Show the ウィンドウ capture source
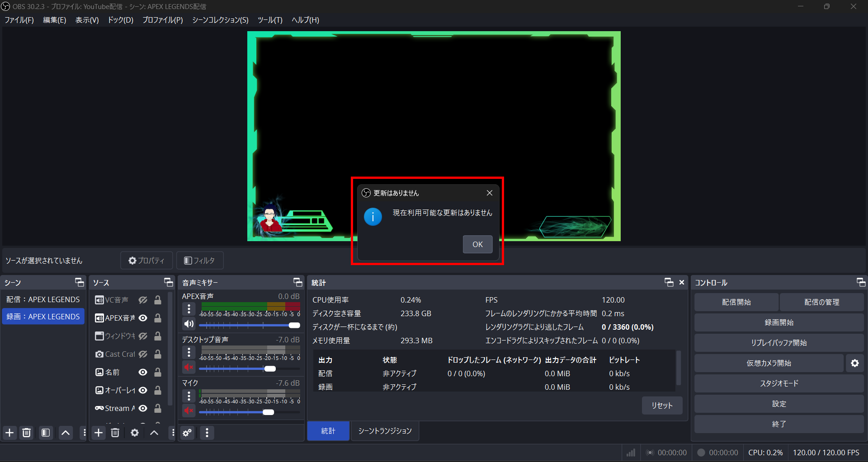Image resolution: width=868 pixels, height=462 pixels. point(143,336)
